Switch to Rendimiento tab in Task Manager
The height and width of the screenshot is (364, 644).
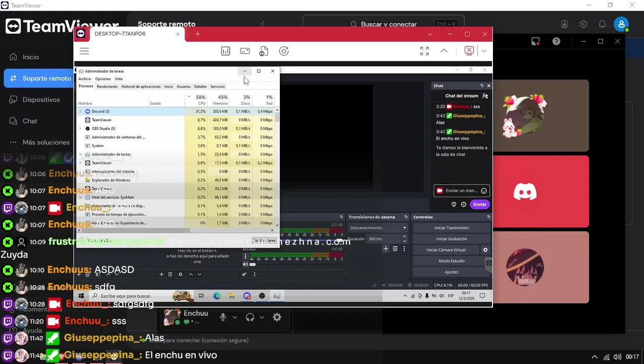pos(107,86)
